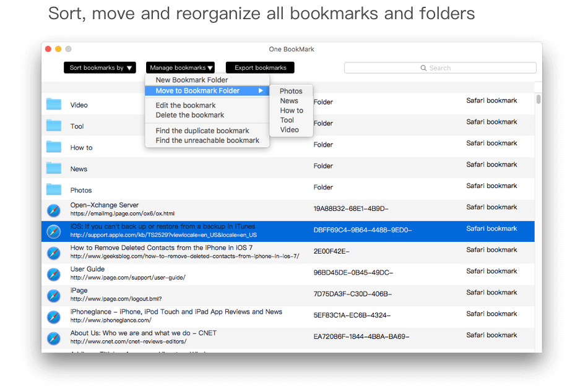The width and height of the screenshot is (588, 391).
Task: Pick Video in the submenu
Action: coord(290,130)
